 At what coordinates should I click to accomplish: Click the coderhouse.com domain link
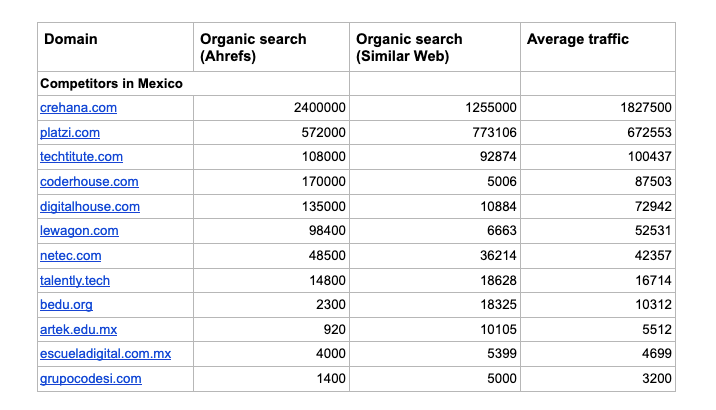pos(89,182)
